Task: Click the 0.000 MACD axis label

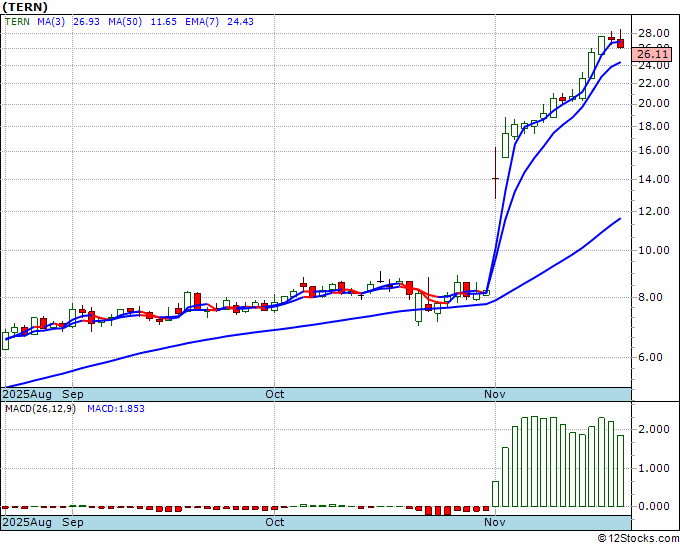Action: tap(654, 506)
